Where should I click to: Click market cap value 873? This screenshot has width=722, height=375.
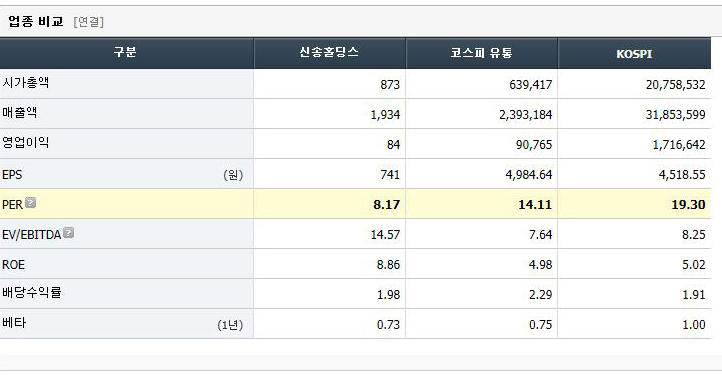(390, 85)
